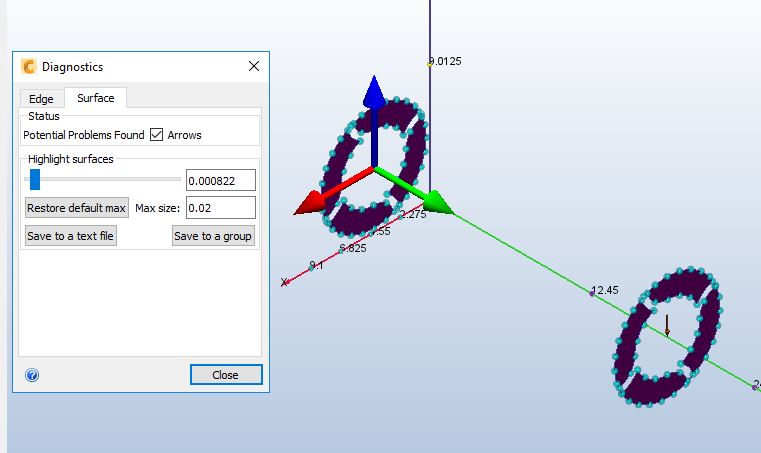The image size is (761, 453).
Task: Click the highlight value field 0.000822
Action: tap(221, 181)
